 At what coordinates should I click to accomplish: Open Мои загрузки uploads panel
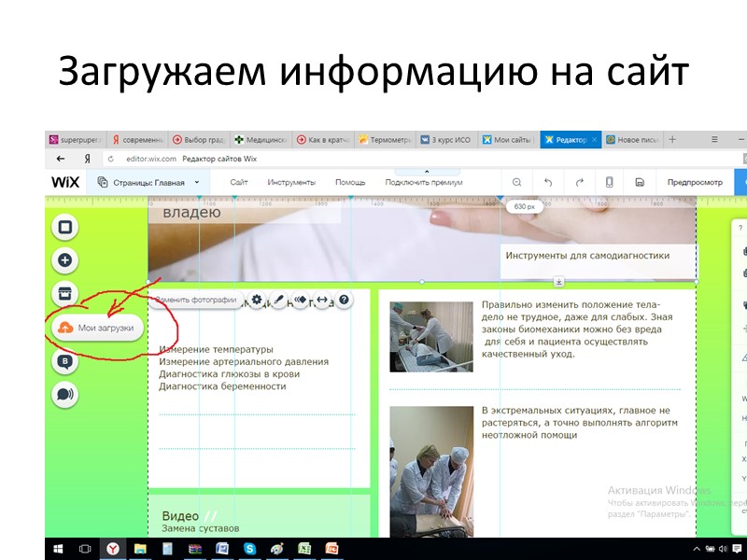97,328
